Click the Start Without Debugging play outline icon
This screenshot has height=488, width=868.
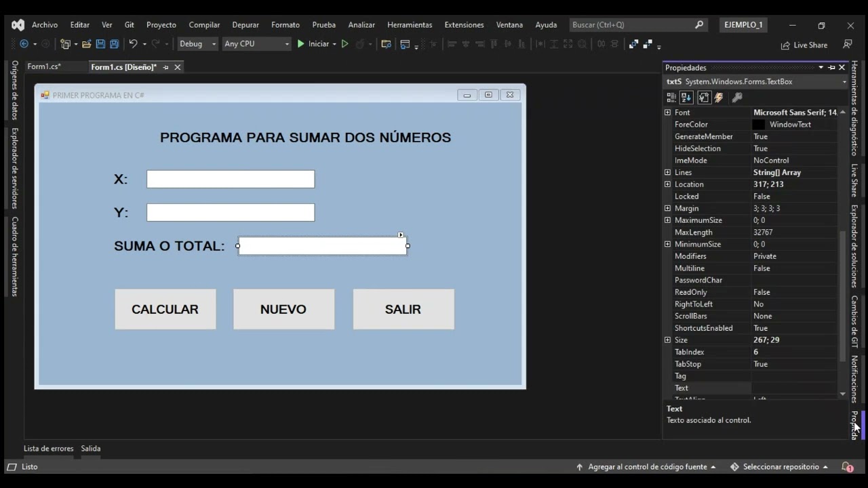click(x=344, y=44)
